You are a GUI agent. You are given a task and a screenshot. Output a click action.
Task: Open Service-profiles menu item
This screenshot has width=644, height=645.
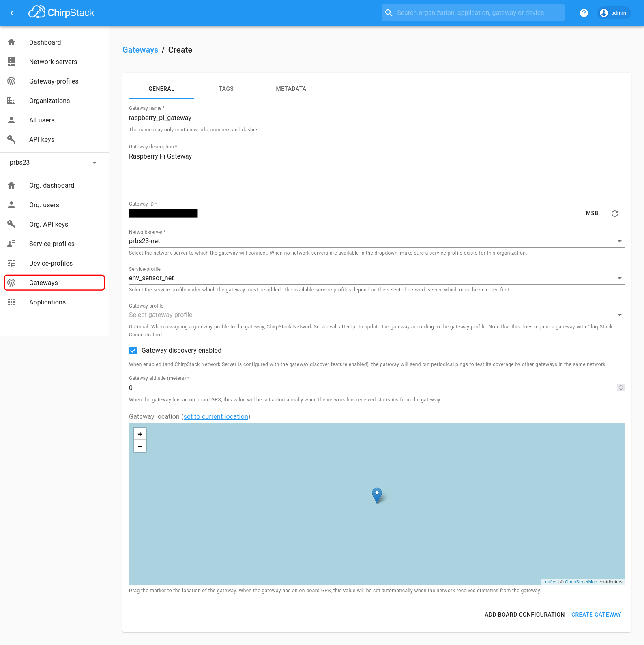coord(54,244)
